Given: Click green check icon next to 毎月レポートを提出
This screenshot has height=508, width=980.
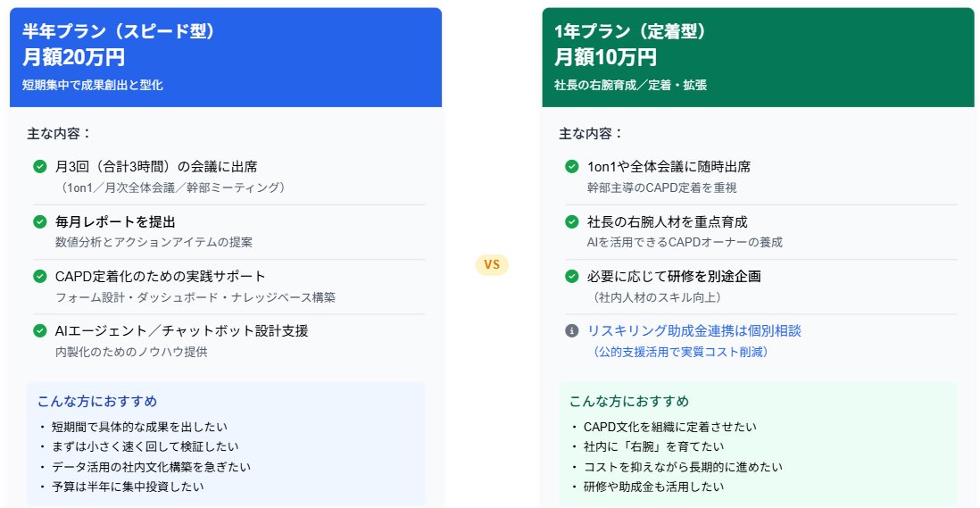Looking at the screenshot, I should point(39,221).
